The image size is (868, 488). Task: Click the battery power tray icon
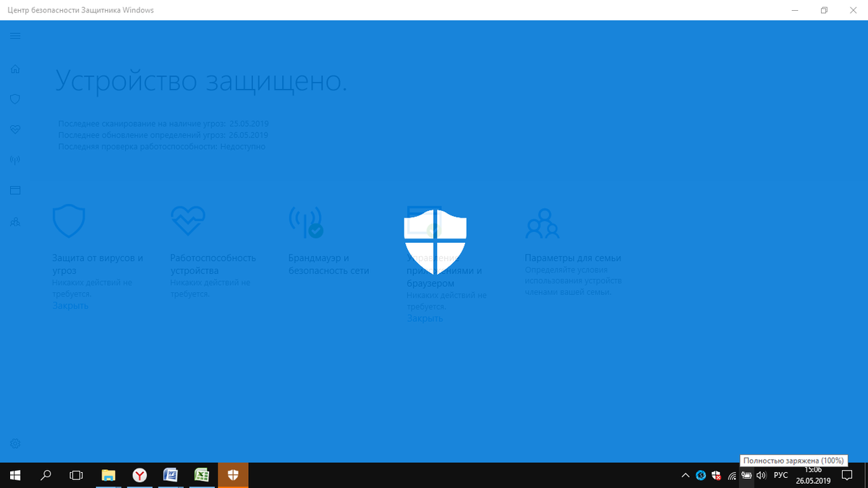[746, 475]
